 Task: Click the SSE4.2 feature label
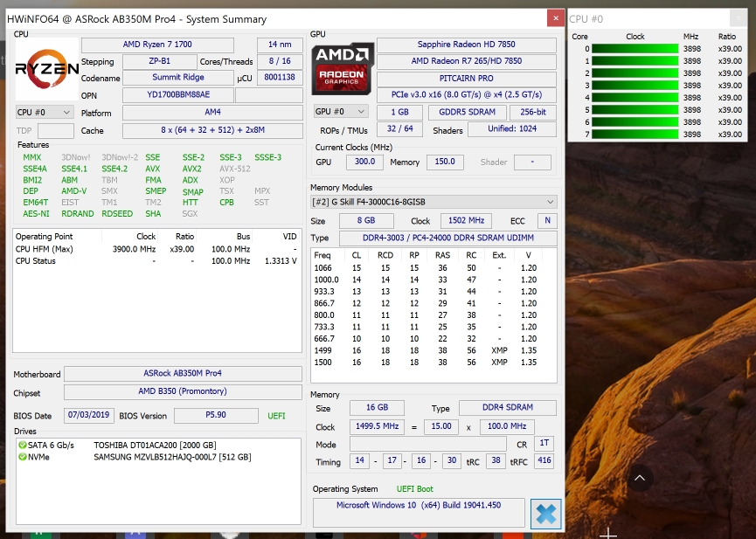tap(114, 169)
